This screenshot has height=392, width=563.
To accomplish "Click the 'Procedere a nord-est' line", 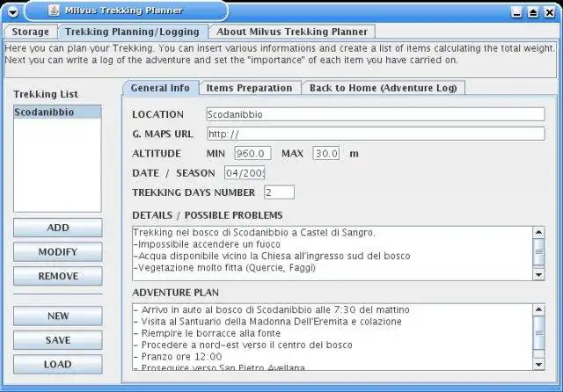I will click(x=243, y=345).
